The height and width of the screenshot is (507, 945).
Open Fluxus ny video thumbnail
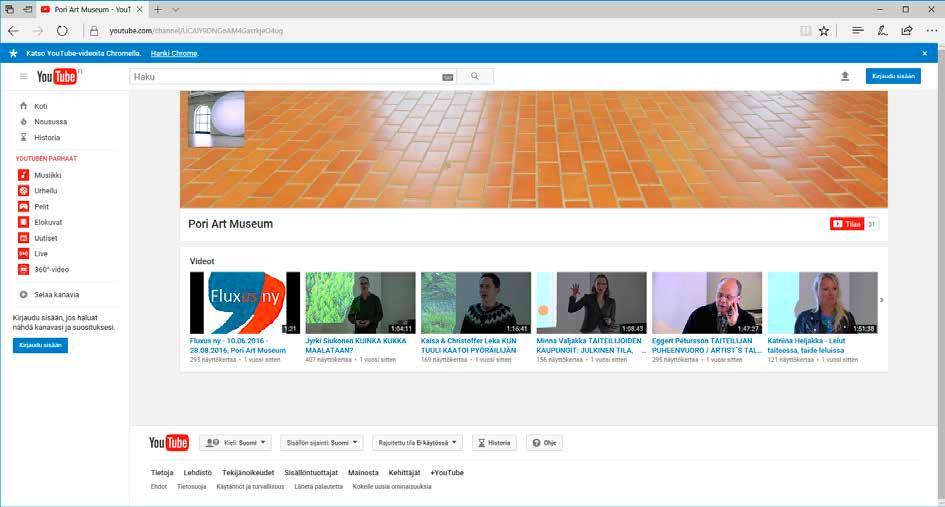click(245, 303)
